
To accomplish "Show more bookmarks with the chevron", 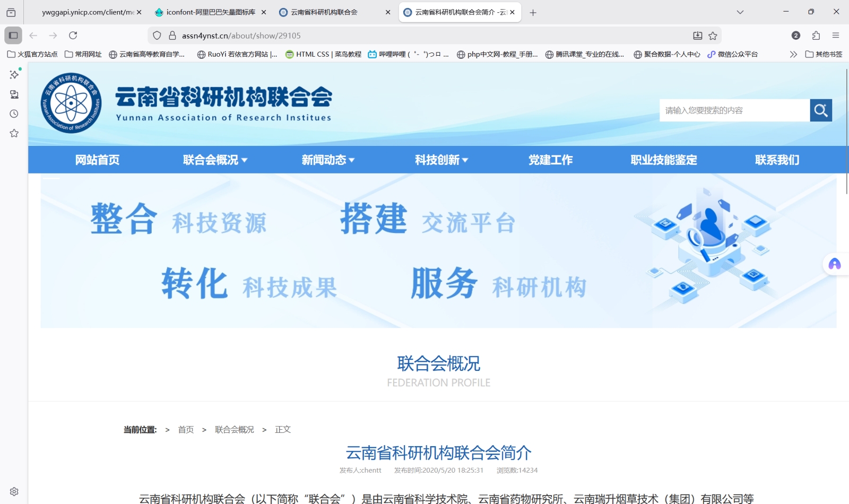I will coord(793,54).
